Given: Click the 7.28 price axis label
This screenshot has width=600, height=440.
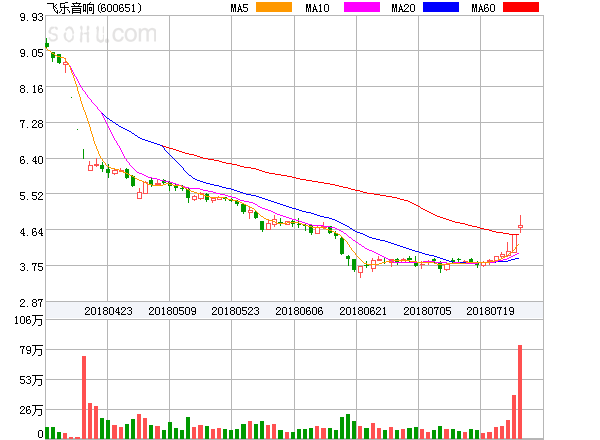Looking at the screenshot, I should 32,124.
